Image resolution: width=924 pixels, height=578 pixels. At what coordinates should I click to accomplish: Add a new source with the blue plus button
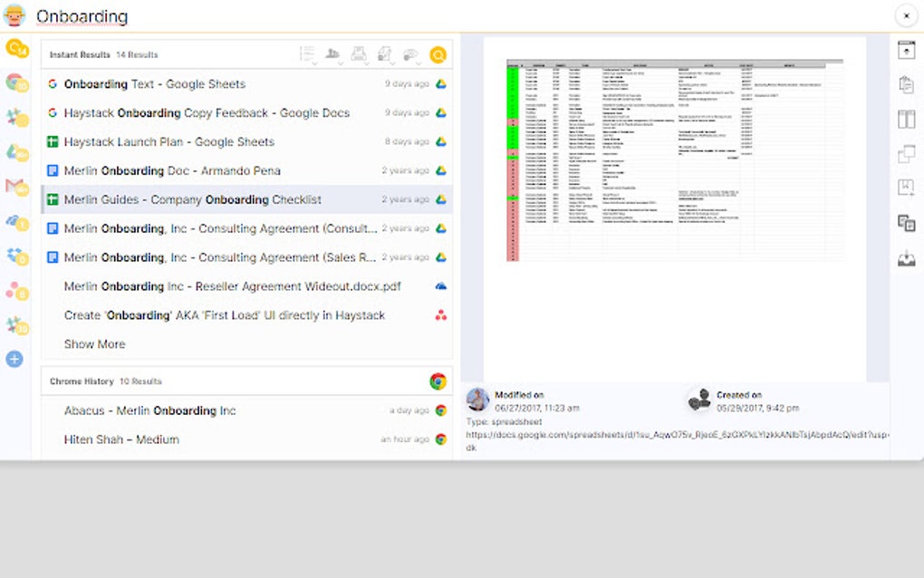click(x=14, y=359)
